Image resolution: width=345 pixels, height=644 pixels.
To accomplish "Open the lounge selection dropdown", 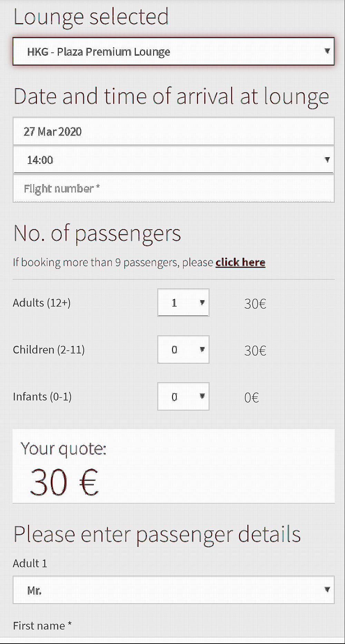I will (x=172, y=51).
